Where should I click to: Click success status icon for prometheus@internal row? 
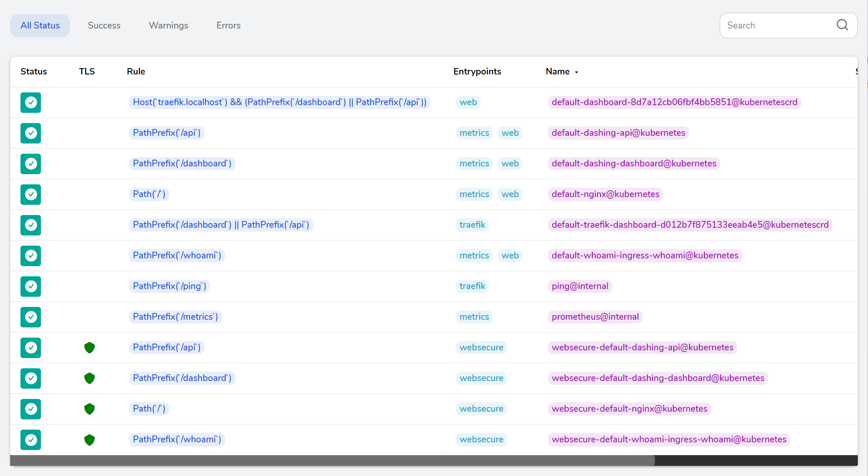coord(31,317)
